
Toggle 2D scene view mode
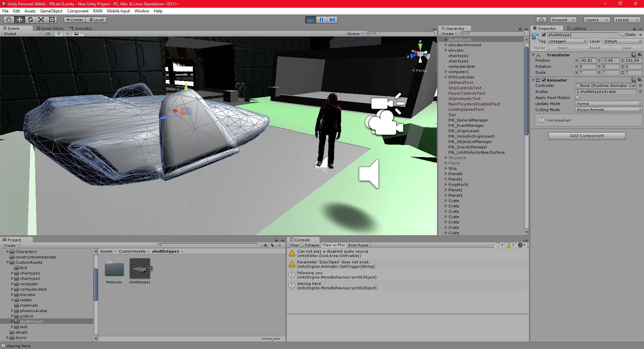(48, 34)
